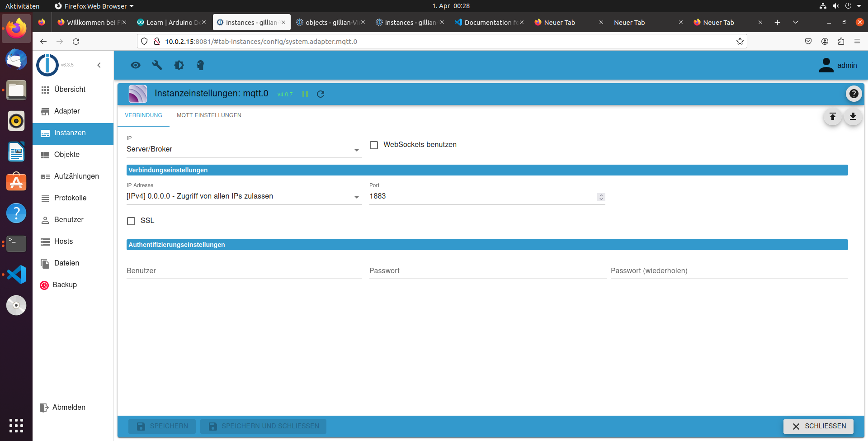Viewport: 868px width, 441px height.
Task: Bookmark page with star icon
Action: point(740,41)
